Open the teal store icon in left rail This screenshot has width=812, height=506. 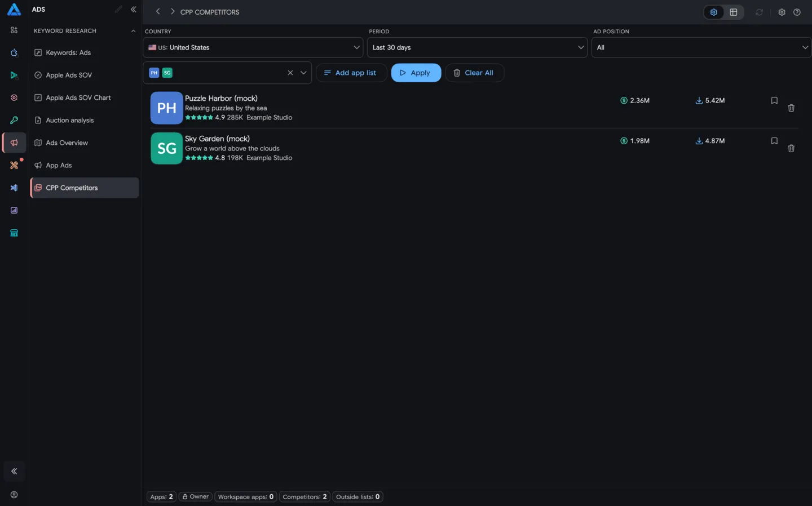tap(14, 233)
